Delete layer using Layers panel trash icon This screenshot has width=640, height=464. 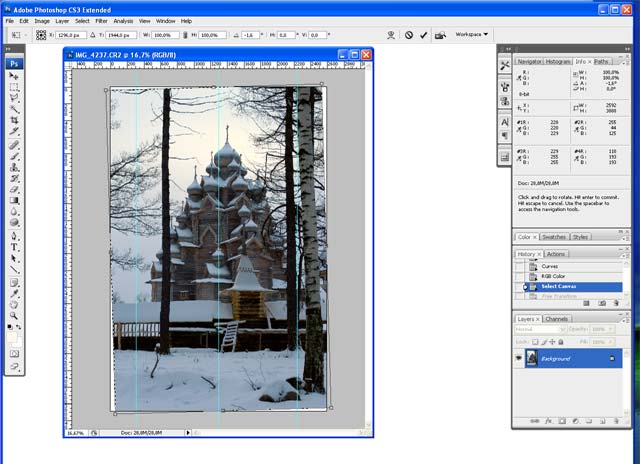[616, 421]
